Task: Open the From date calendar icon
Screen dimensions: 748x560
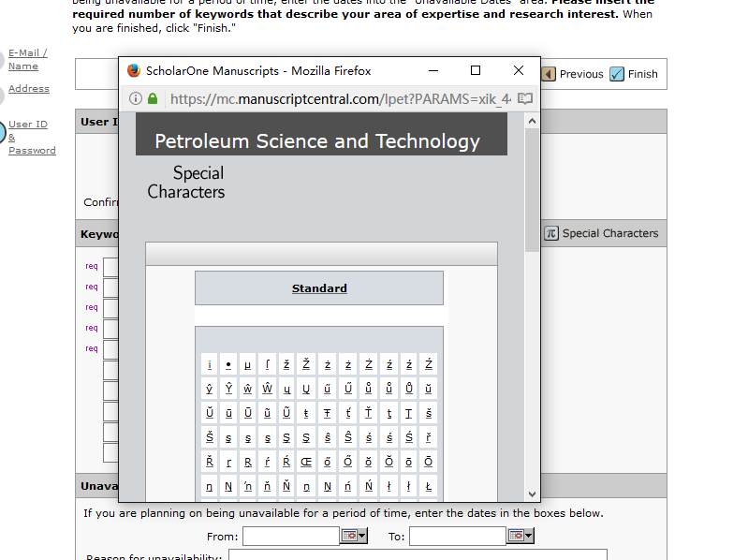Action: [350, 536]
